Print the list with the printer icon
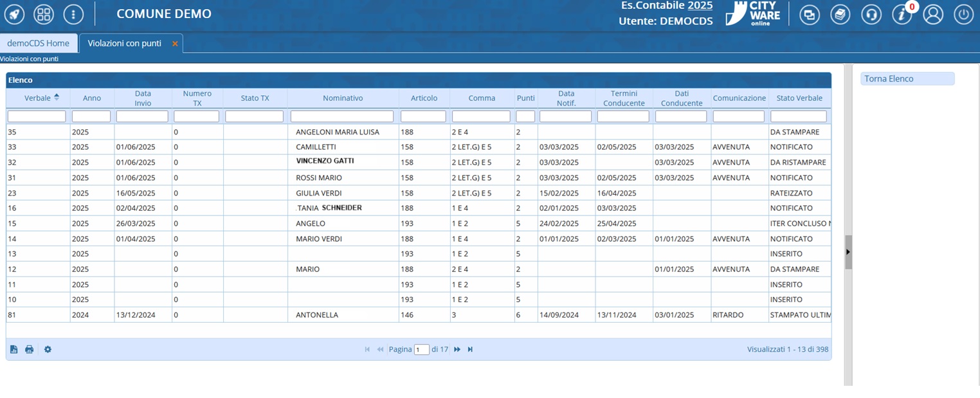The image size is (980, 398). point(29,349)
